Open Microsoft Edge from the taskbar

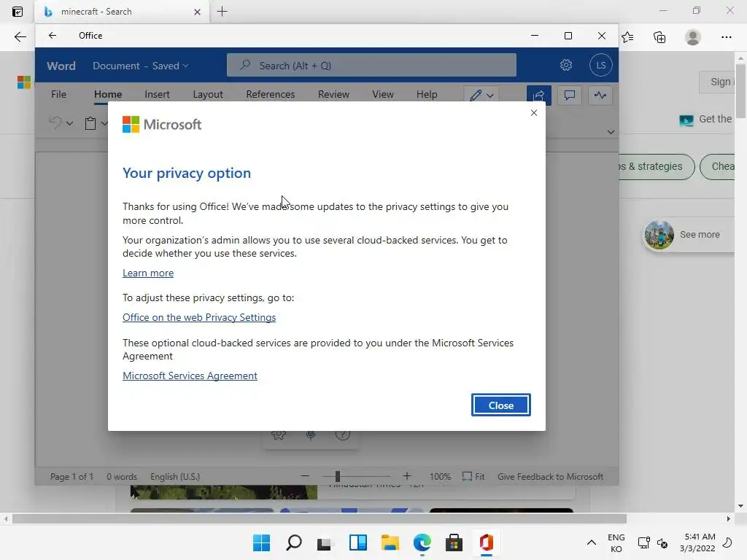[422, 542]
